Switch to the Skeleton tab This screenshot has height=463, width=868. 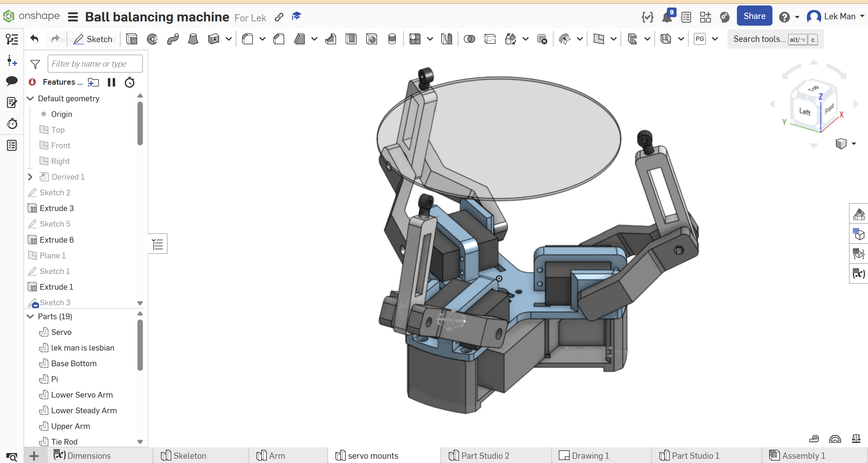tap(190, 455)
